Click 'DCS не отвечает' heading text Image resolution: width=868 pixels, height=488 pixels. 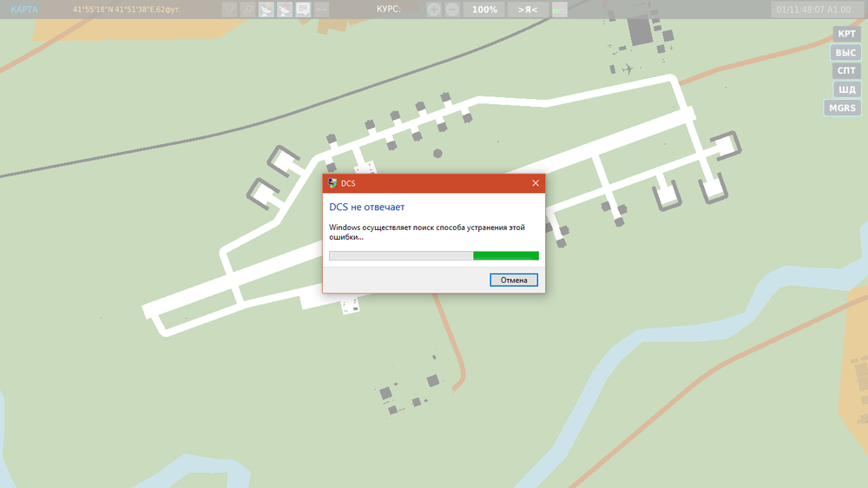366,208
